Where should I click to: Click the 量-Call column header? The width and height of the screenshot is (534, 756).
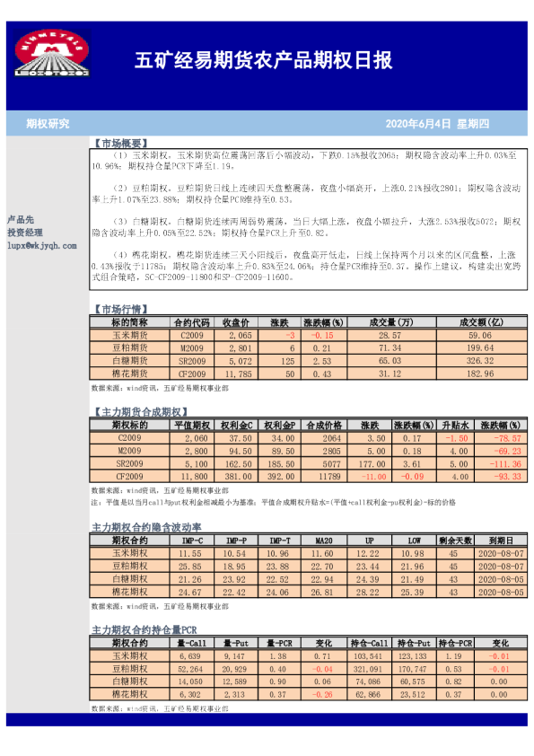click(192, 643)
